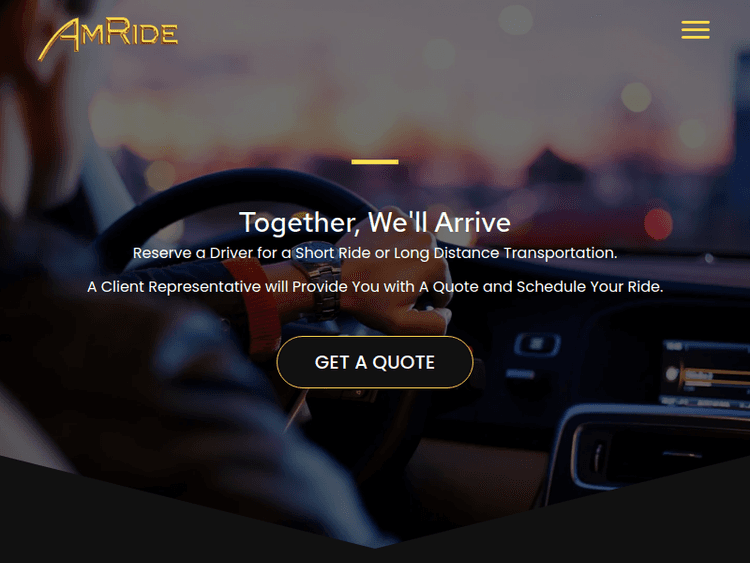Click the word "Arrive" in the headline
The height and width of the screenshot is (563, 750).
coord(473,222)
